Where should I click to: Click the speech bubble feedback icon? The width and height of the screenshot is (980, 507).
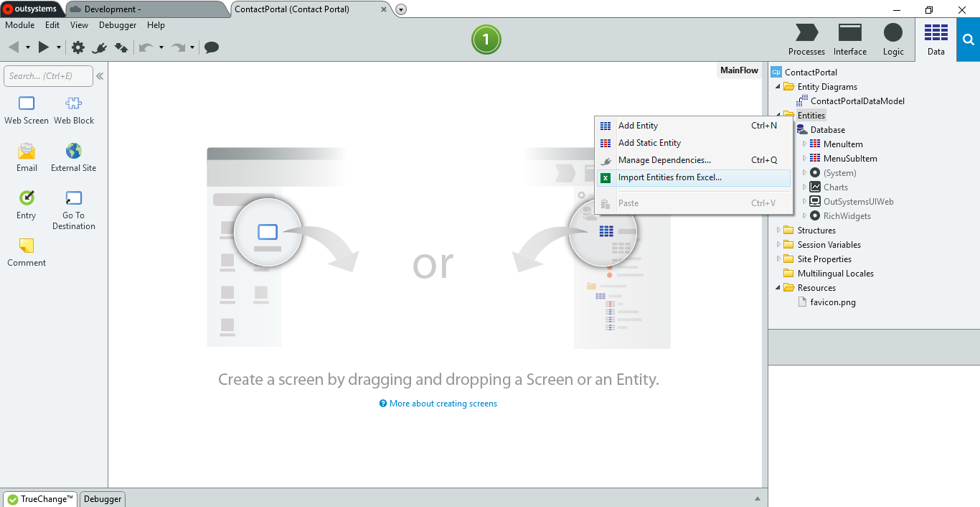pyautogui.click(x=212, y=47)
